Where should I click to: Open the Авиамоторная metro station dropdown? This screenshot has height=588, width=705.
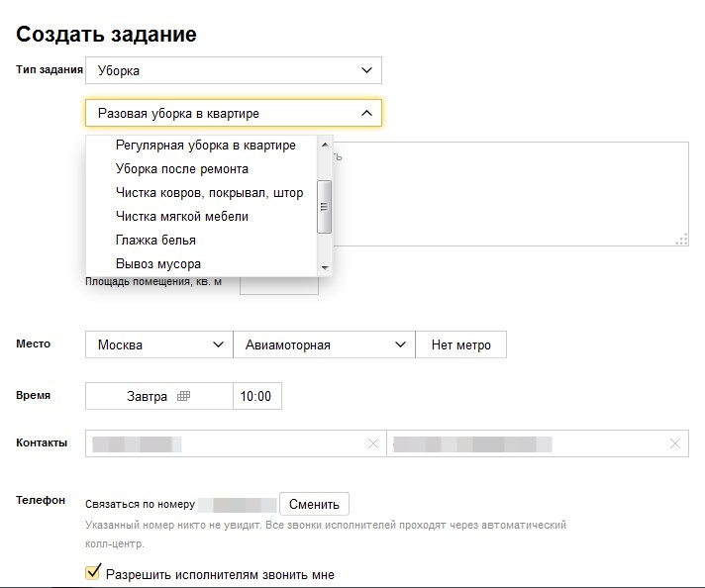(324, 344)
